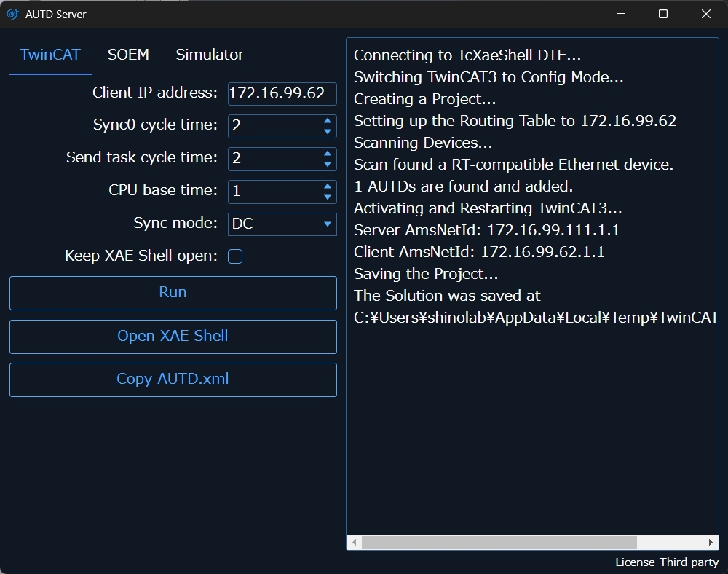Click the 'Scanning Devices...' log line

tap(423, 143)
